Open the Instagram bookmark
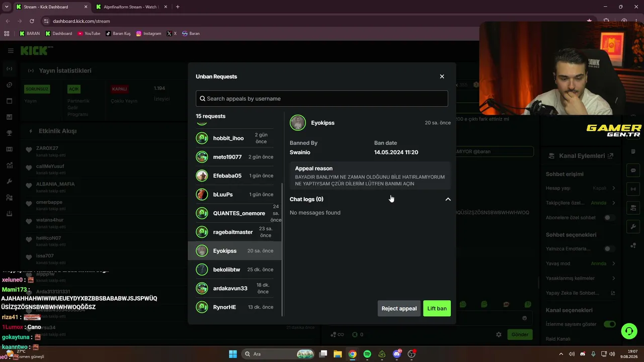Screen dimensions: 644x362 click(x=148, y=34)
